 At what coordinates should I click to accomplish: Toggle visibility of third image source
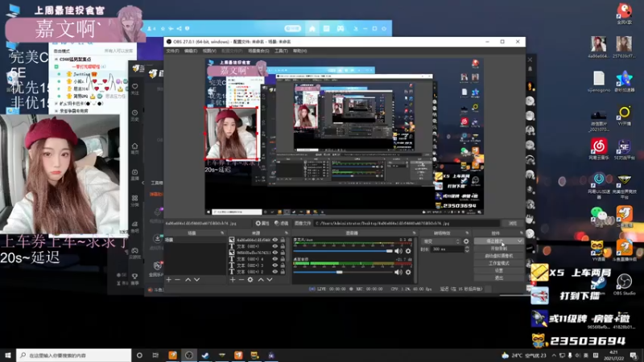click(275, 253)
